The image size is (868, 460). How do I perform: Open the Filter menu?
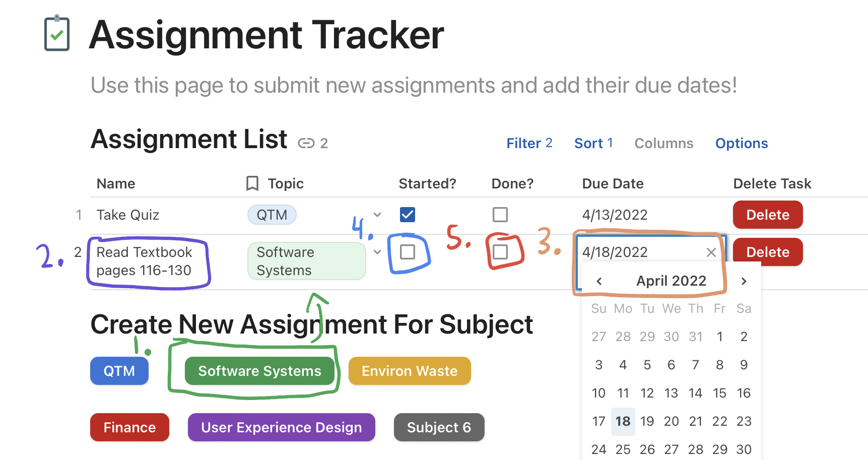tap(529, 144)
